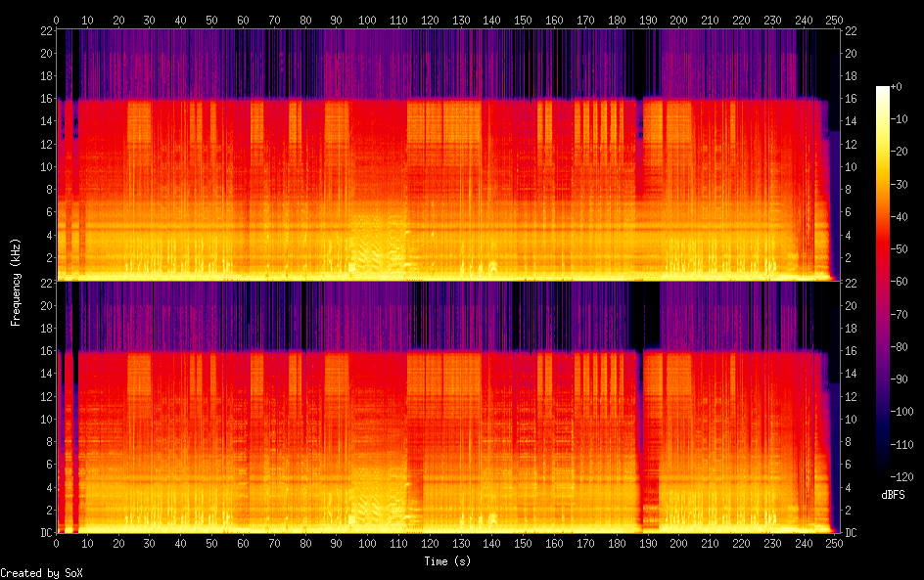Click the 8 kHz label right of the lower channel

click(848, 441)
